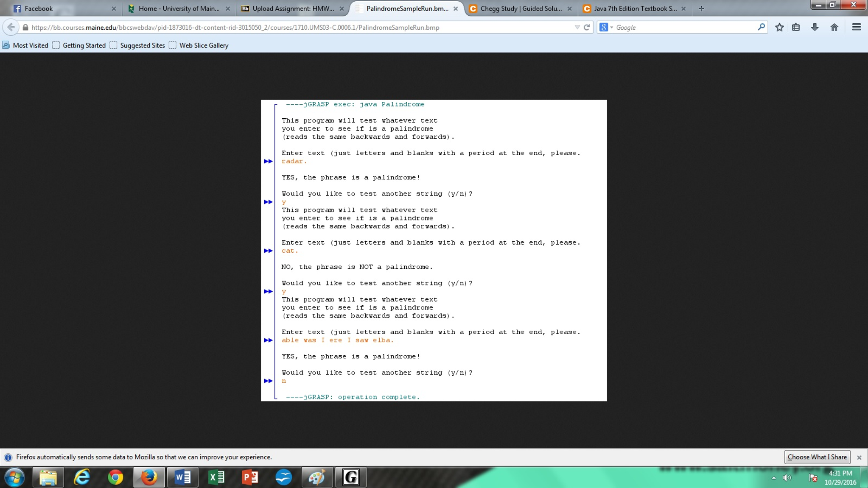
Task: Click the Choose What I Share button
Action: point(817,457)
